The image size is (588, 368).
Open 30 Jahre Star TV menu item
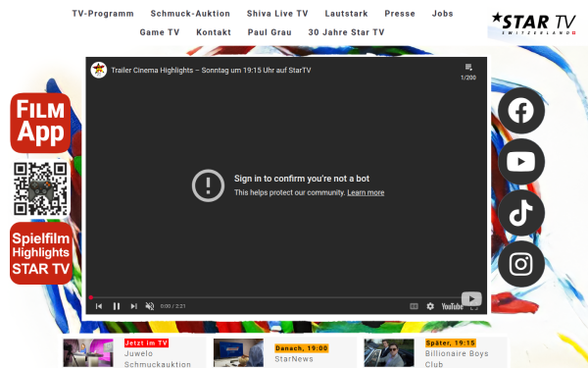pos(347,32)
